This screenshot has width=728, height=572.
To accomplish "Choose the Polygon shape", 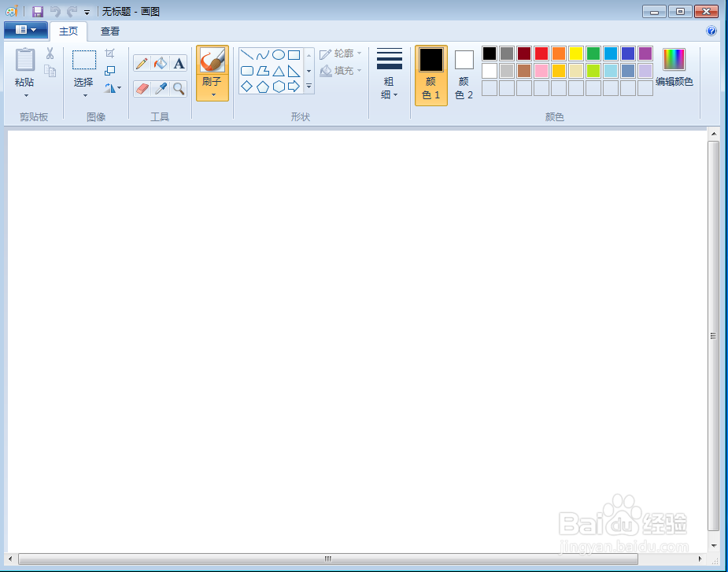I will click(x=263, y=71).
